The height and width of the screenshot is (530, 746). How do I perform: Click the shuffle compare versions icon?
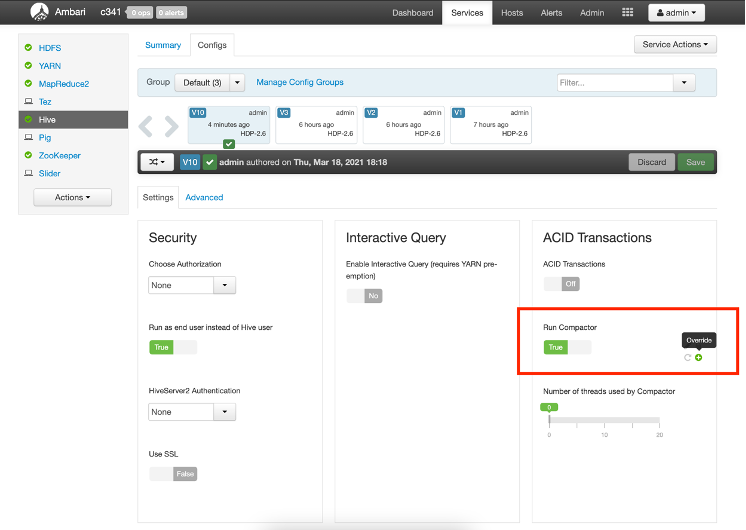tap(157, 162)
